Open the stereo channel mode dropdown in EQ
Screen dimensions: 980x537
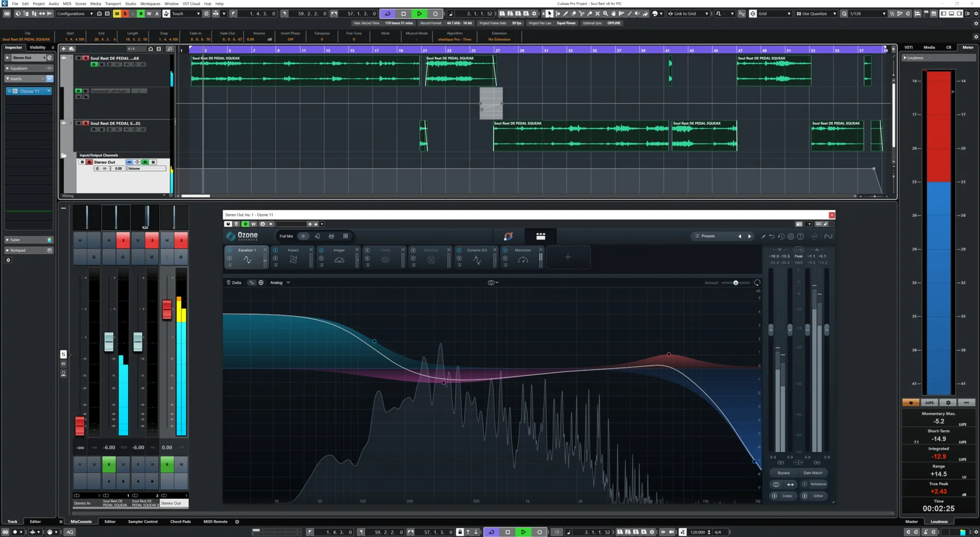pos(493,282)
